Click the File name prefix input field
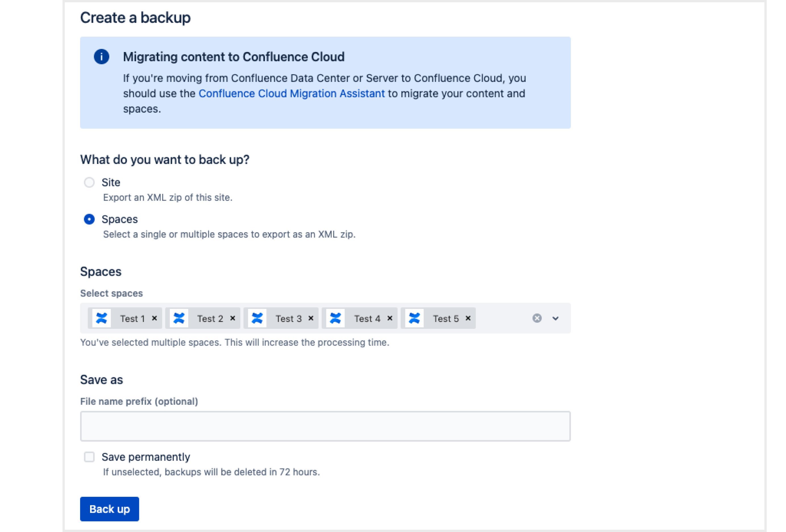 click(x=325, y=427)
